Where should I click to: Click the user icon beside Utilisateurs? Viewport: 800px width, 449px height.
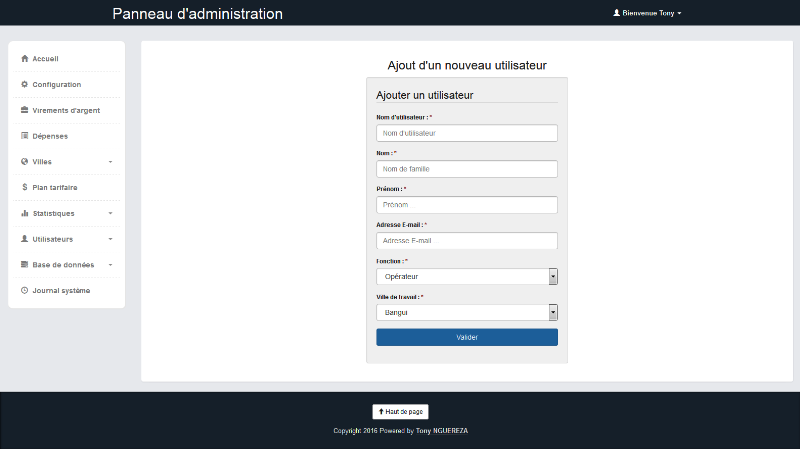pyautogui.click(x=24, y=239)
